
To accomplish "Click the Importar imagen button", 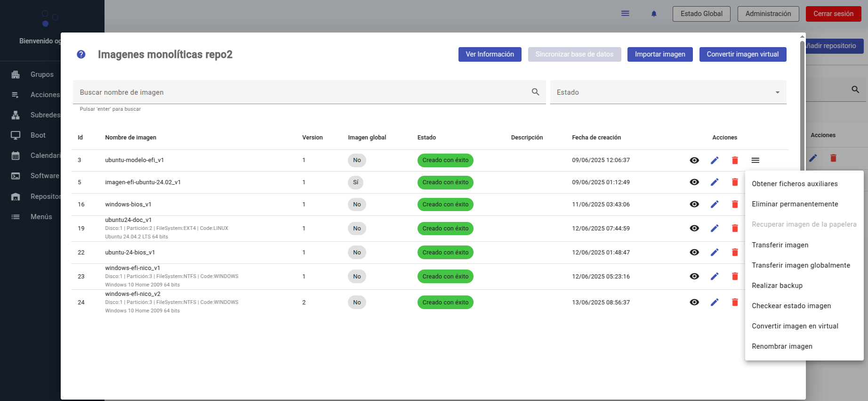I will (x=660, y=54).
